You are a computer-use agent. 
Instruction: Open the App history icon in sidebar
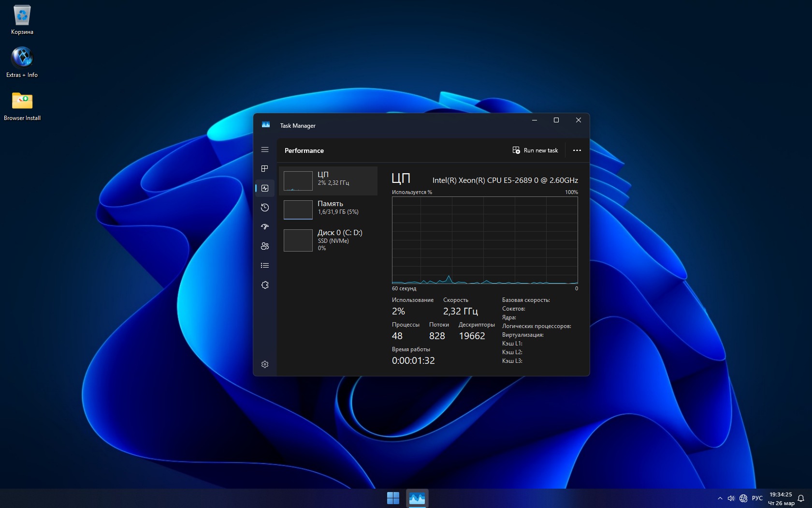(x=264, y=208)
